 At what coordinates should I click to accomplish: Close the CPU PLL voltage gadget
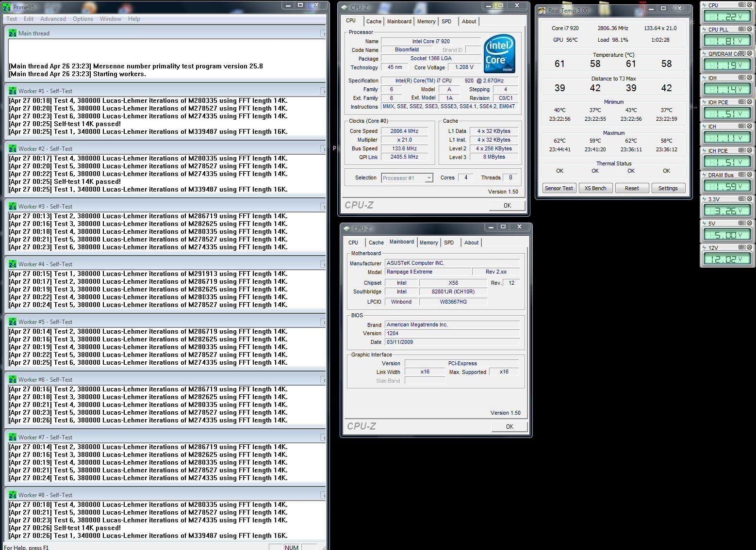(749, 29)
